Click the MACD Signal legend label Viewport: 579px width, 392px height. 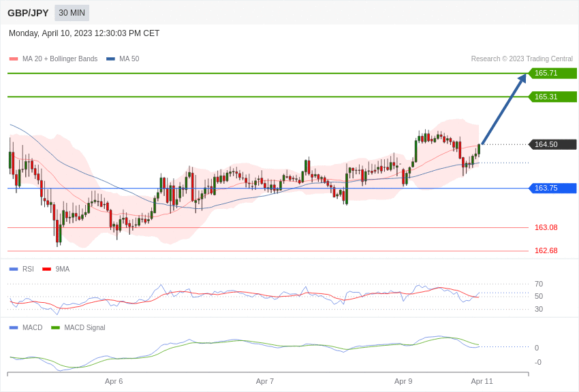coord(84,327)
